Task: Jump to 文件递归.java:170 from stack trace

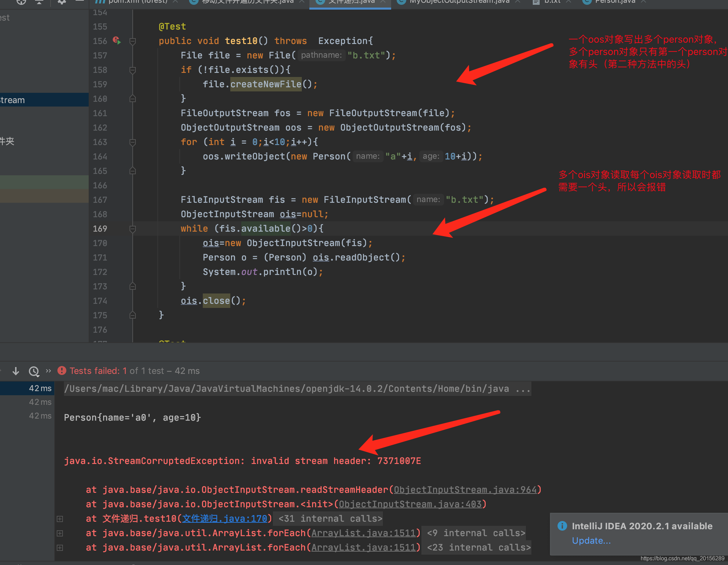Action: tap(224, 519)
